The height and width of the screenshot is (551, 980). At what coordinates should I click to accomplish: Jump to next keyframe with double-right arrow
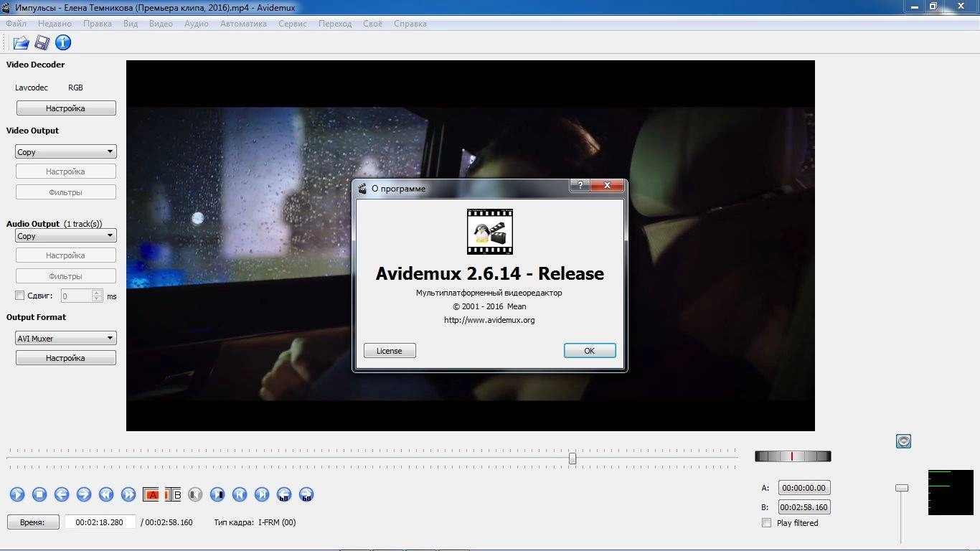coord(128,494)
